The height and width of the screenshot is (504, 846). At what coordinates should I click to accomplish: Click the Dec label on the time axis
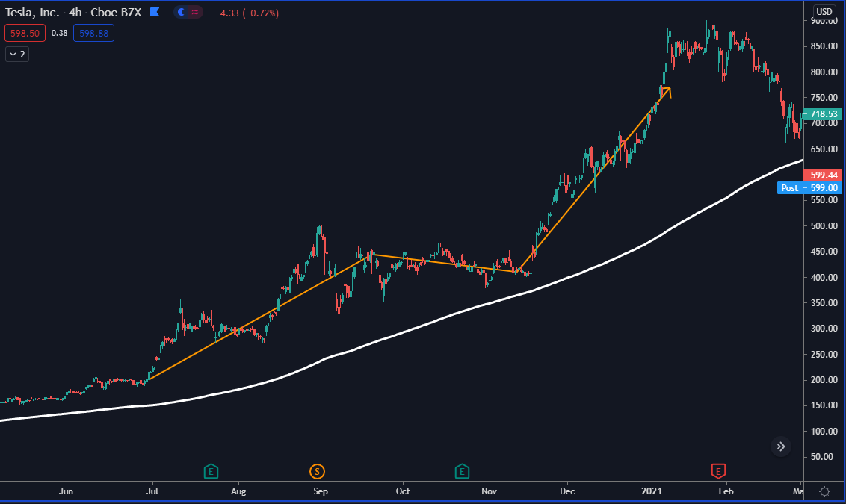point(567,491)
